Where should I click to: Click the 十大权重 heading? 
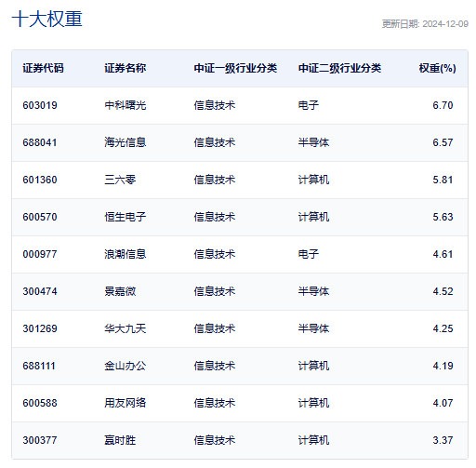[x=46, y=19]
